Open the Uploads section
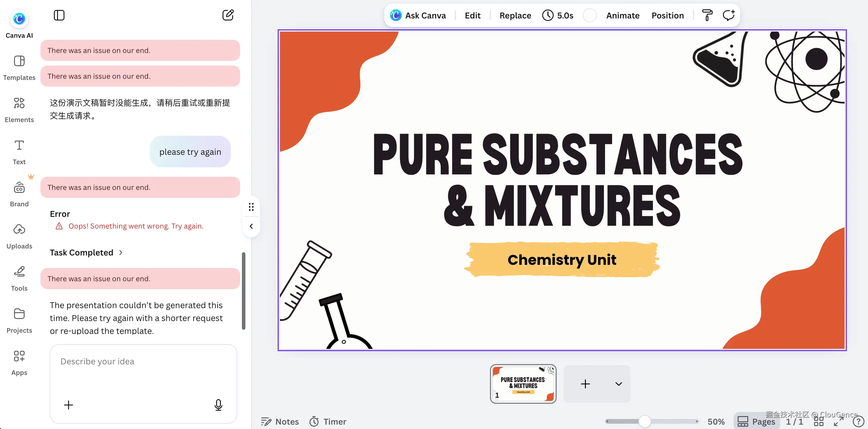 tap(19, 236)
